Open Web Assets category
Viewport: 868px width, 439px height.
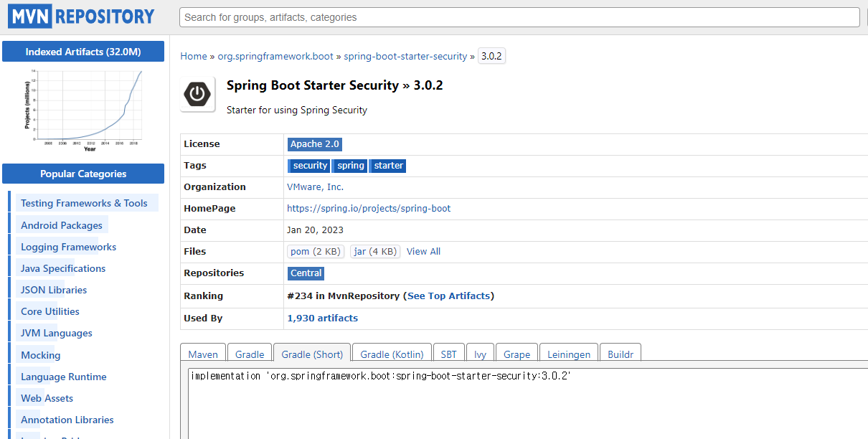pos(47,398)
